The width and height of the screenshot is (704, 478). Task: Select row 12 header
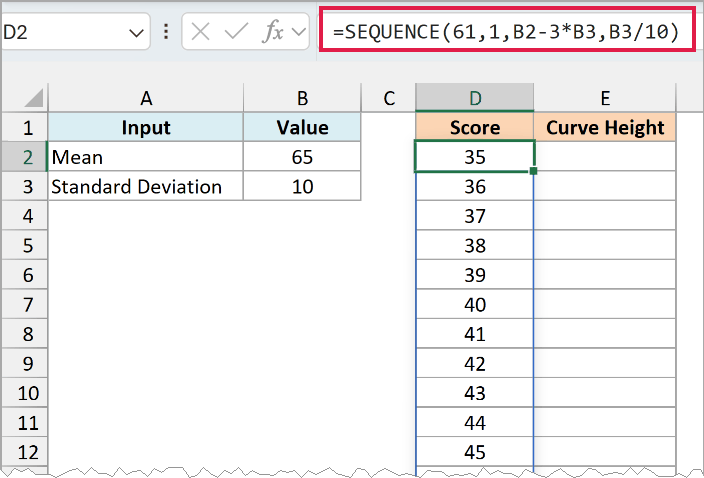tap(25, 452)
